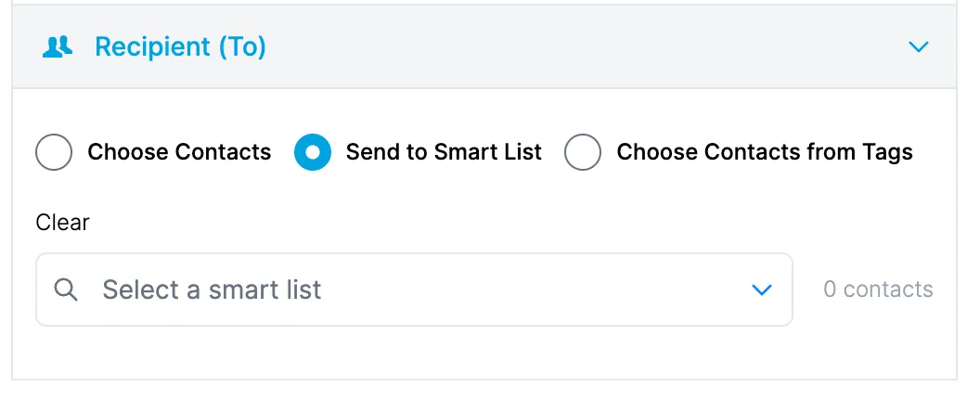
Task: Click the 'Choose Contacts' option label
Action: [x=179, y=152]
